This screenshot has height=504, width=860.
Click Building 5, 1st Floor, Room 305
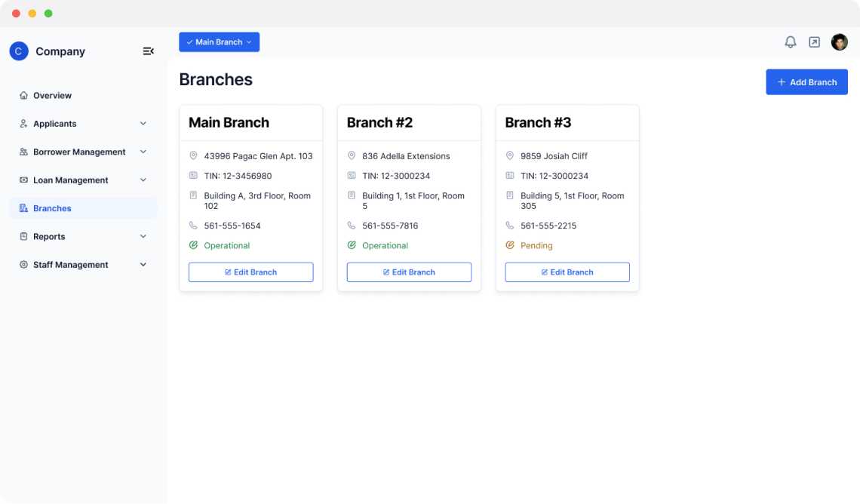point(572,201)
